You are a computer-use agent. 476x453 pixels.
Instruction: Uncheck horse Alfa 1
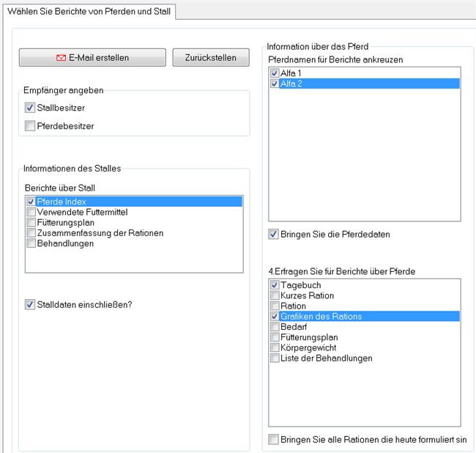[275, 73]
